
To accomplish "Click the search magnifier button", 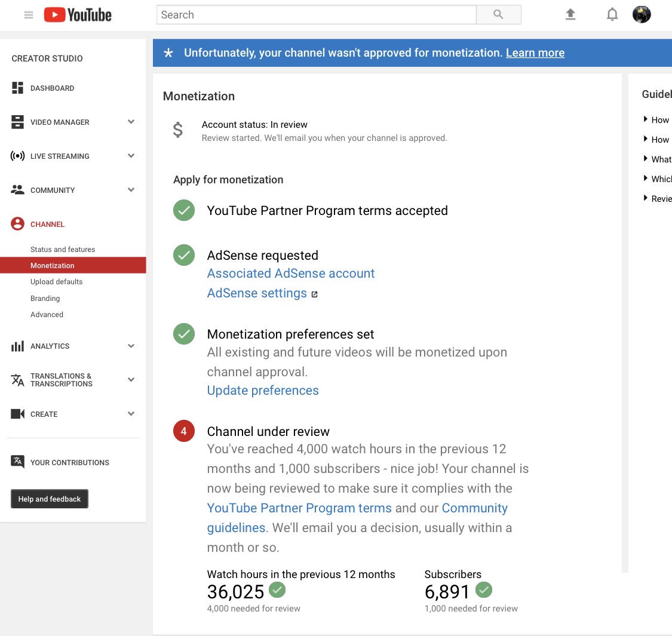I will [498, 14].
